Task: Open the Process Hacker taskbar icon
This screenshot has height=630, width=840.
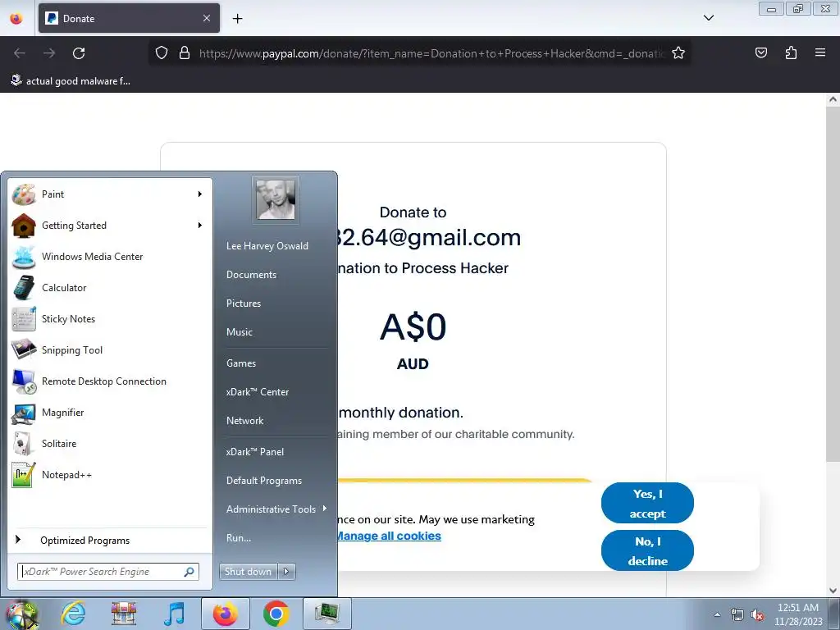Action: point(327,614)
